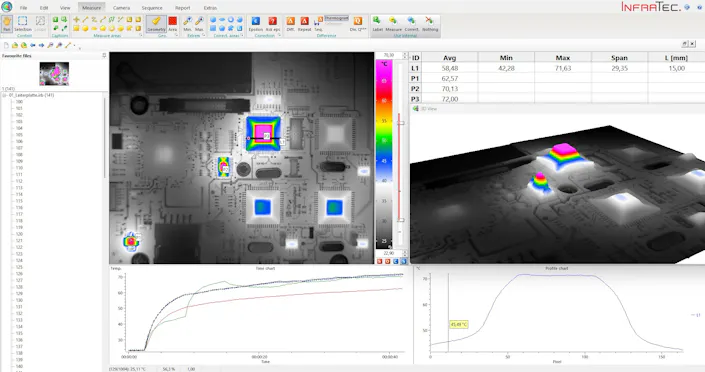This screenshot has height=372, width=705.
Task: Expand Extrem group options launcher
Action: click(203, 35)
